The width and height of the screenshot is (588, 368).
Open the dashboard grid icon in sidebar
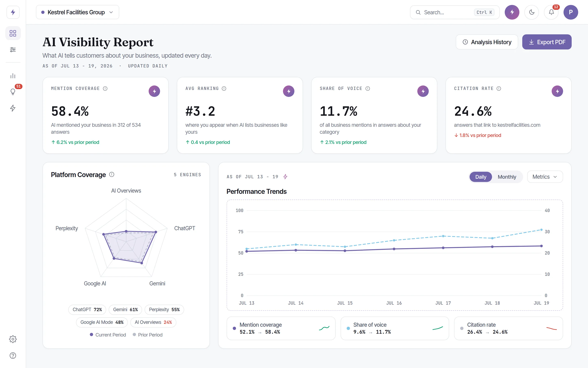click(x=13, y=33)
